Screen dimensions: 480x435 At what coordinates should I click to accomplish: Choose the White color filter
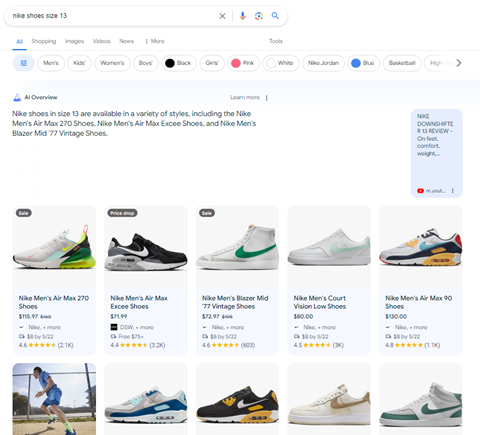click(281, 63)
